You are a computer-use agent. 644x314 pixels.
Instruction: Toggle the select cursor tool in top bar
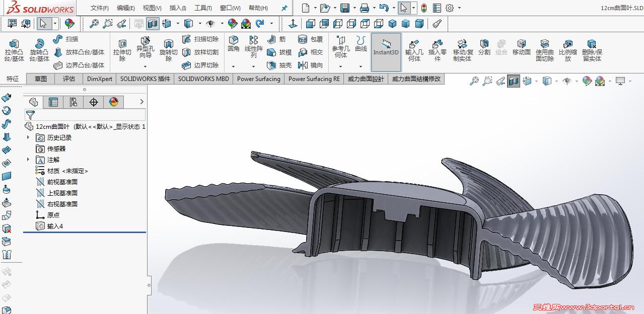(404, 8)
